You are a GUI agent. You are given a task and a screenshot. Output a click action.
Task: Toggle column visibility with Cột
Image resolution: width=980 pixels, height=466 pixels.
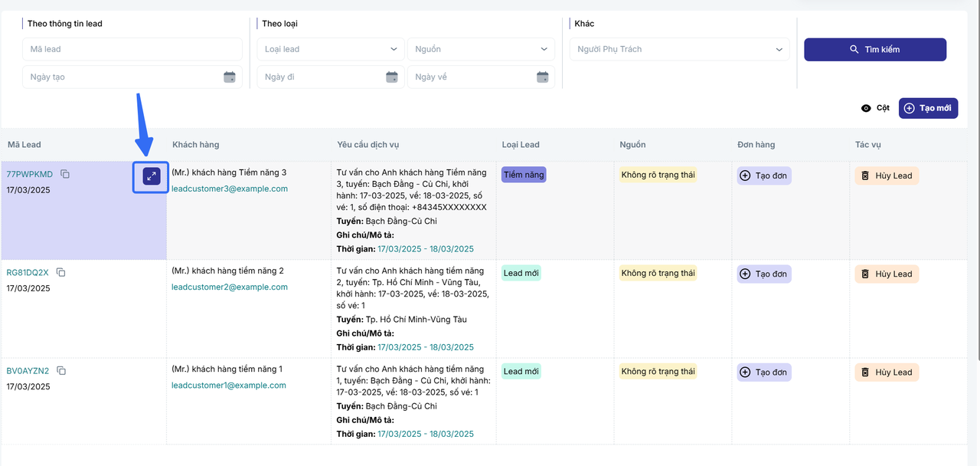coord(875,108)
